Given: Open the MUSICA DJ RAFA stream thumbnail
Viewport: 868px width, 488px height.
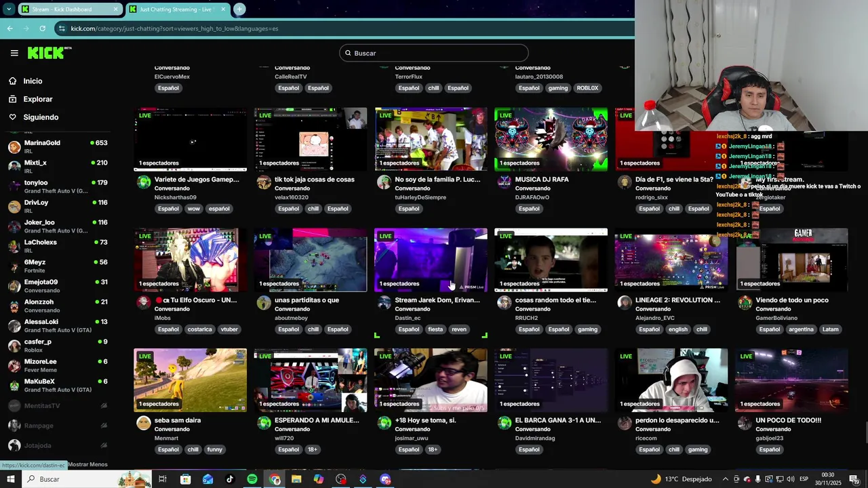Looking at the screenshot, I should [551, 139].
